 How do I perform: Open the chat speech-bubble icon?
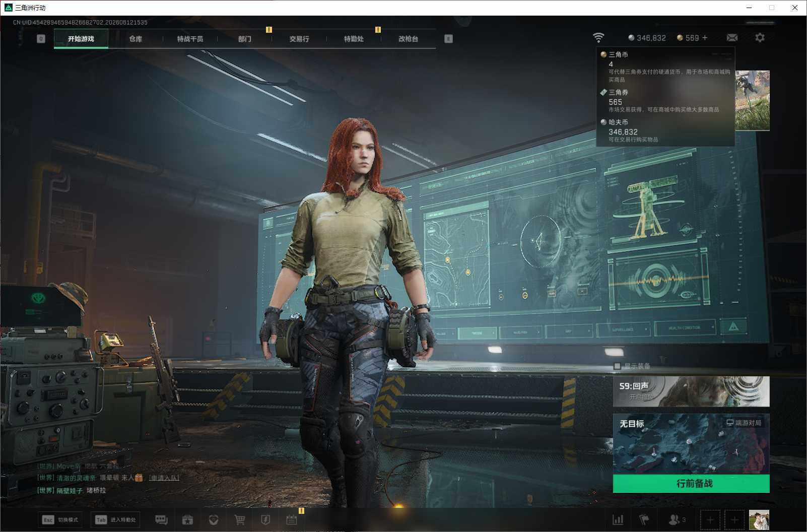tap(161, 520)
